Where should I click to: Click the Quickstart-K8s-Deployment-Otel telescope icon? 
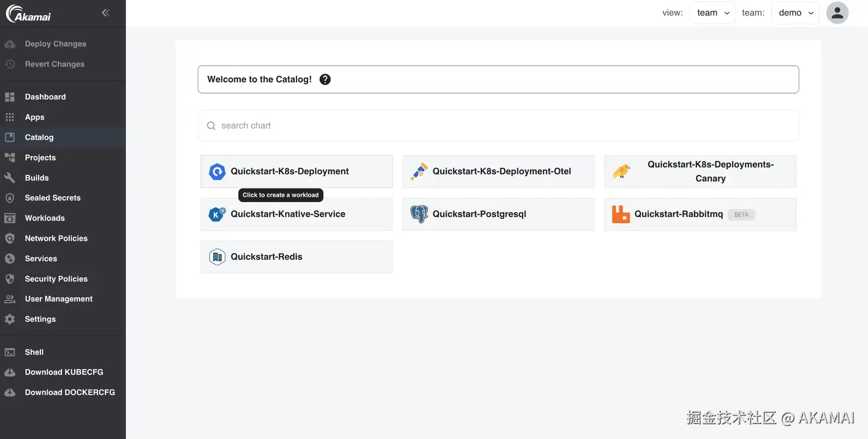[x=419, y=172]
